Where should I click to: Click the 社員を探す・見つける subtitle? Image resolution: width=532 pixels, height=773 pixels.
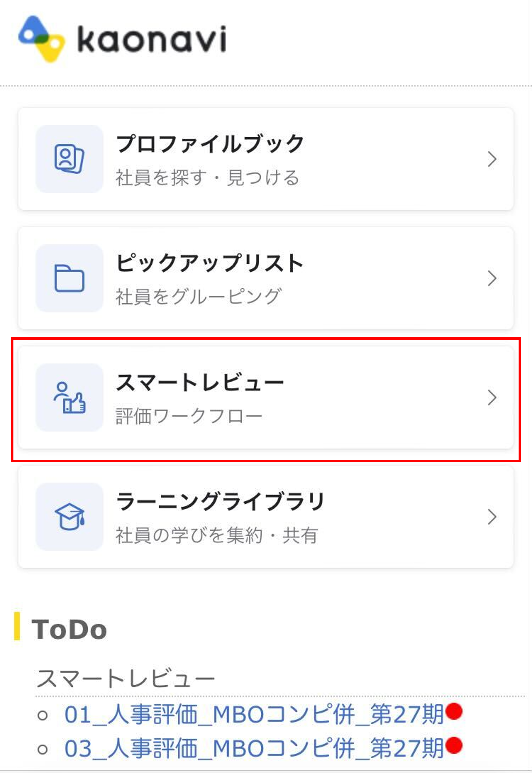(x=207, y=177)
